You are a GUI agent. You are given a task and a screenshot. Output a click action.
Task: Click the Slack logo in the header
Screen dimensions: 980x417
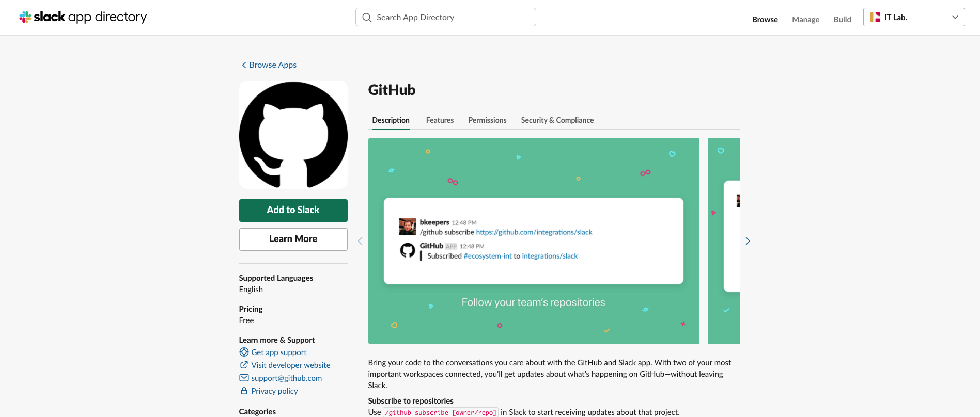83,17
